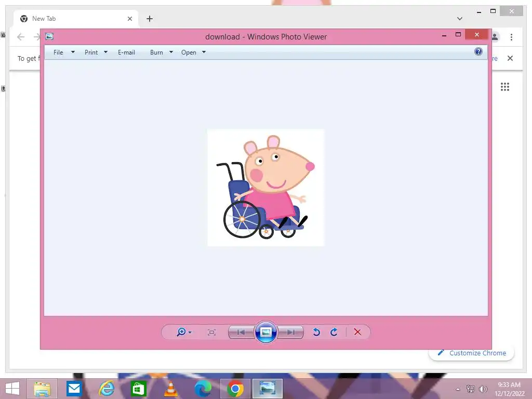The image size is (532, 399).
Task: Go to the previous photo
Action: point(241,332)
